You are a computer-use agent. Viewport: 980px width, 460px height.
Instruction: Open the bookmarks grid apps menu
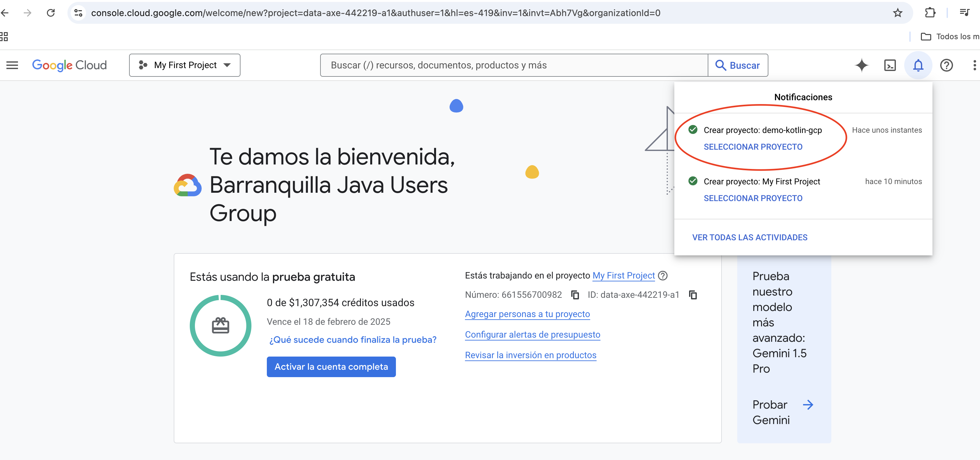4,37
